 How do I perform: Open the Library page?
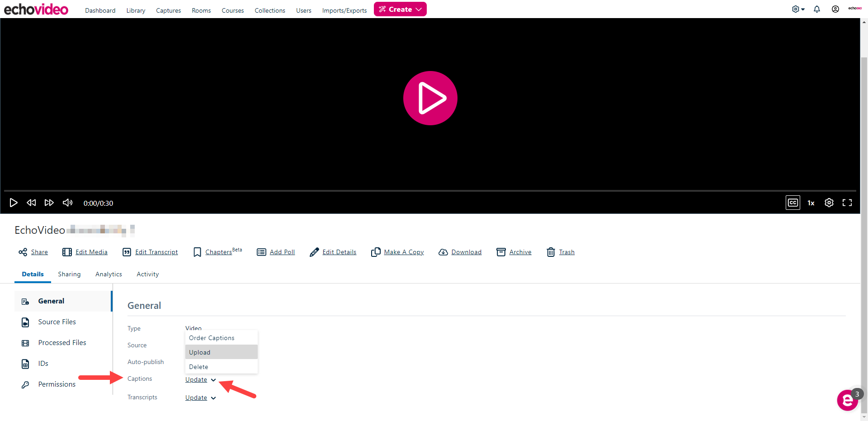click(x=136, y=10)
